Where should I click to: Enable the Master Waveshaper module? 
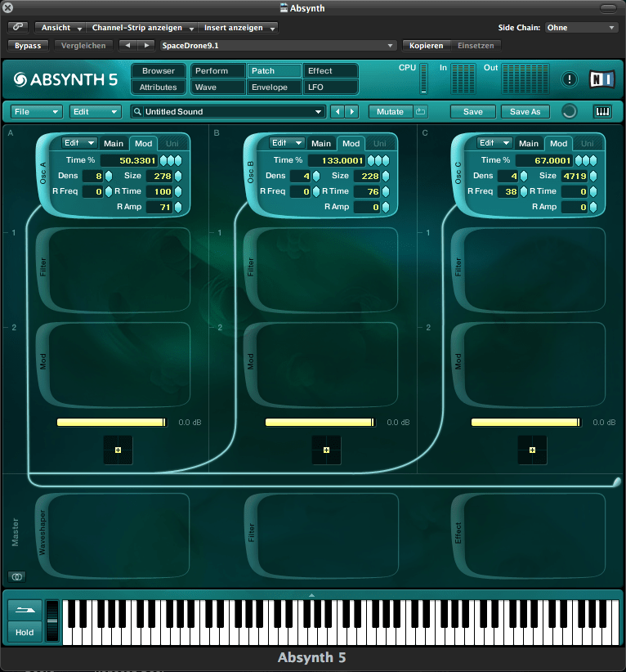tap(42, 533)
